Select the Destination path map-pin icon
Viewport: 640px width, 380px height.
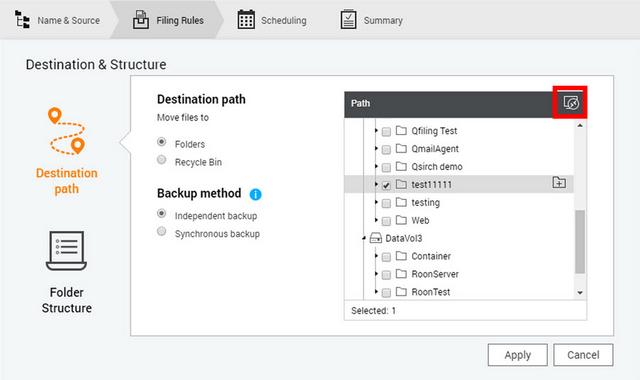pyautogui.click(x=67, y=131)
